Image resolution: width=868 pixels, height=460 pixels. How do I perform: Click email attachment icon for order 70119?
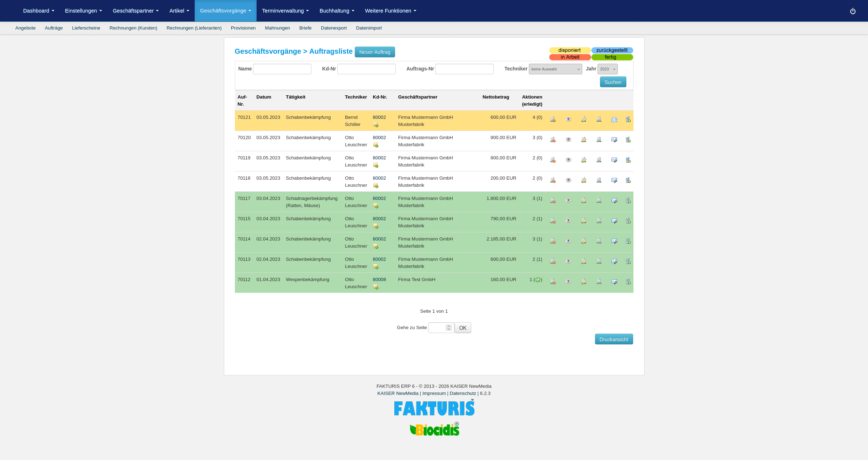[614, 160]
